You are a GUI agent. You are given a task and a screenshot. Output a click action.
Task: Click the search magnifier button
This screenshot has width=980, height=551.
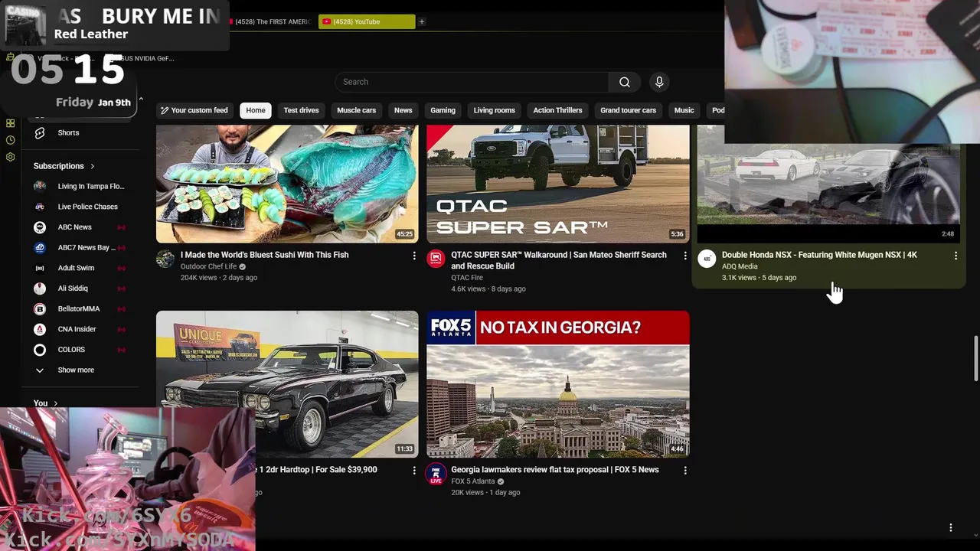pos(625,82)
